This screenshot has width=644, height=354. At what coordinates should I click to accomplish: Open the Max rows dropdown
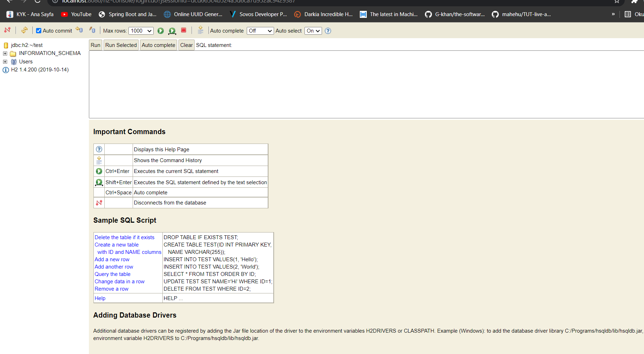(141, 31)
